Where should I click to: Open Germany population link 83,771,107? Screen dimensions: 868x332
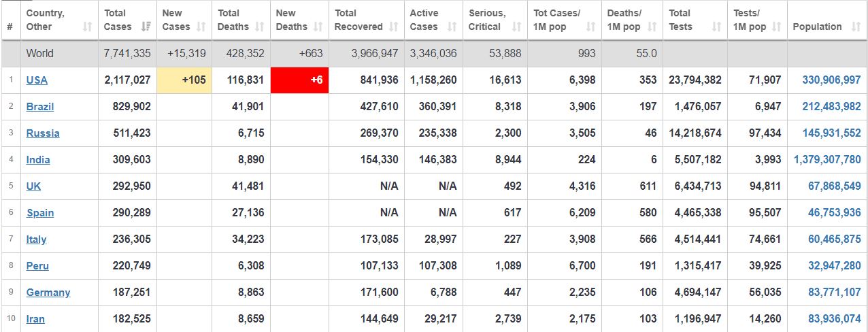835,292
